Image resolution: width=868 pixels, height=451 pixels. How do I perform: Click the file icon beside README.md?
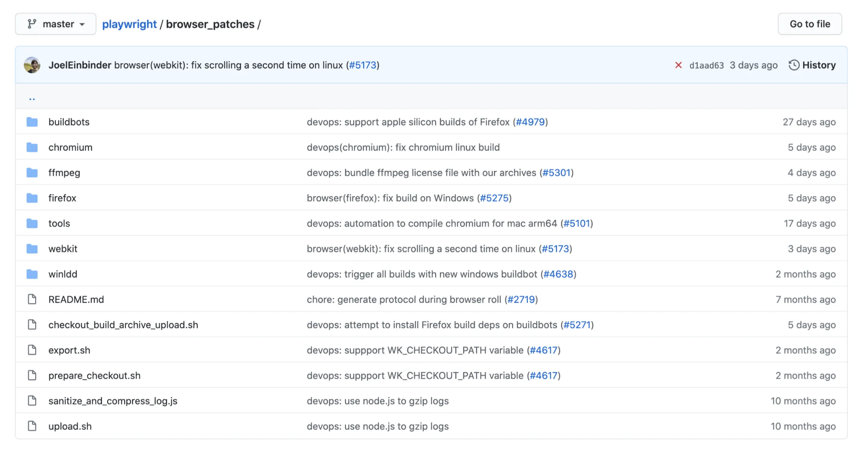tap(32, 299)
